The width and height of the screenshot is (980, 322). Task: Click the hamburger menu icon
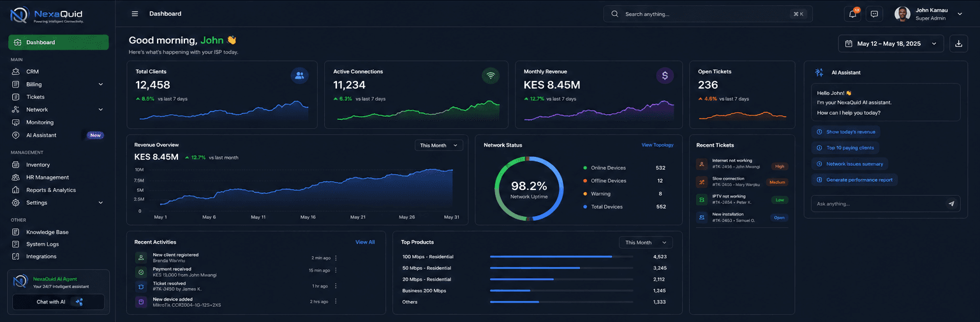(135, 13)
